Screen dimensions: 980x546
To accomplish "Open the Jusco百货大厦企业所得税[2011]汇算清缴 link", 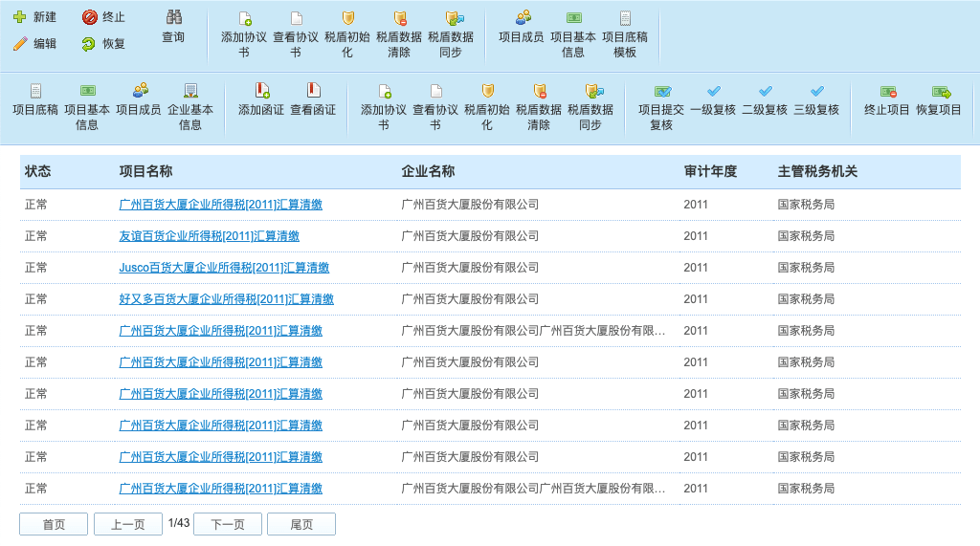I will coord(224,268).
